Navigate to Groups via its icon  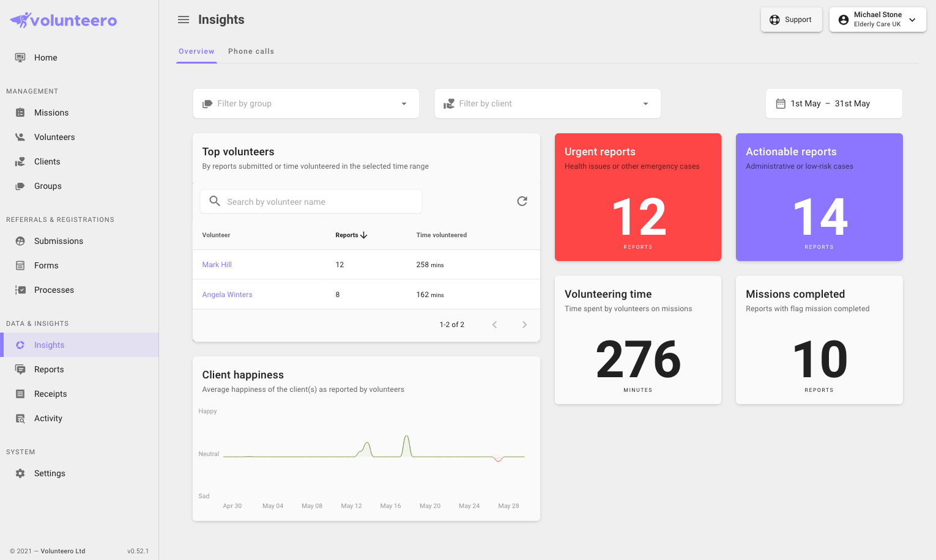pyautogui.click(x=21, y=186)
